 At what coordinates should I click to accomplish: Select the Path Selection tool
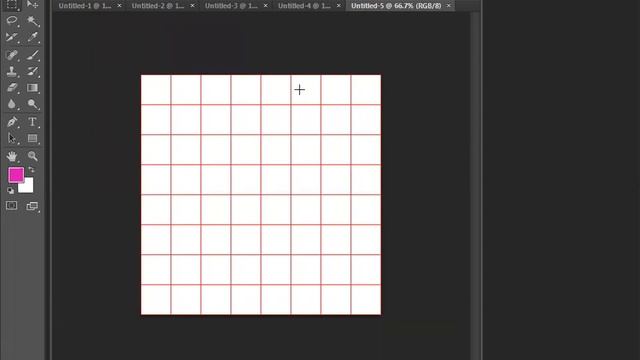pos(11,138)
